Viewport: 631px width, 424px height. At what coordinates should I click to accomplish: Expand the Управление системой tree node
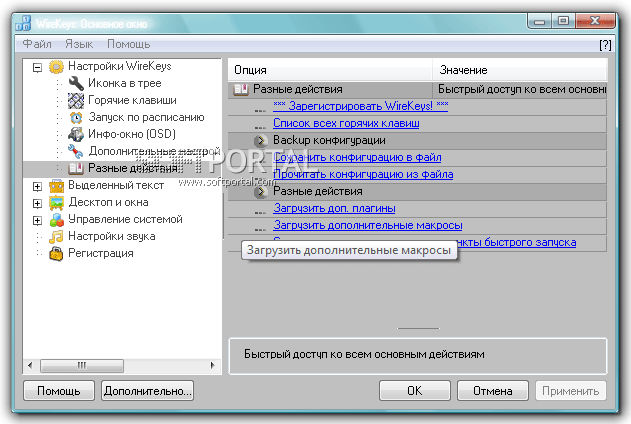[x=37, y=220]
